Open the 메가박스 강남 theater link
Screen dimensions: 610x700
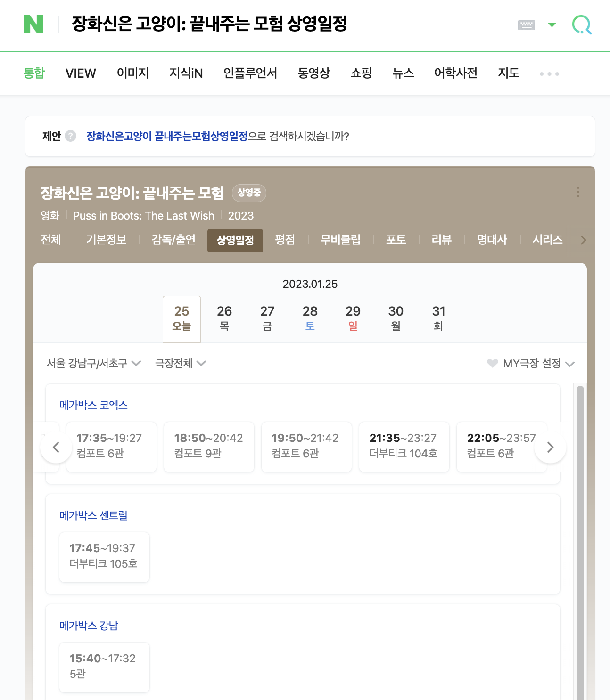point(89,626)
